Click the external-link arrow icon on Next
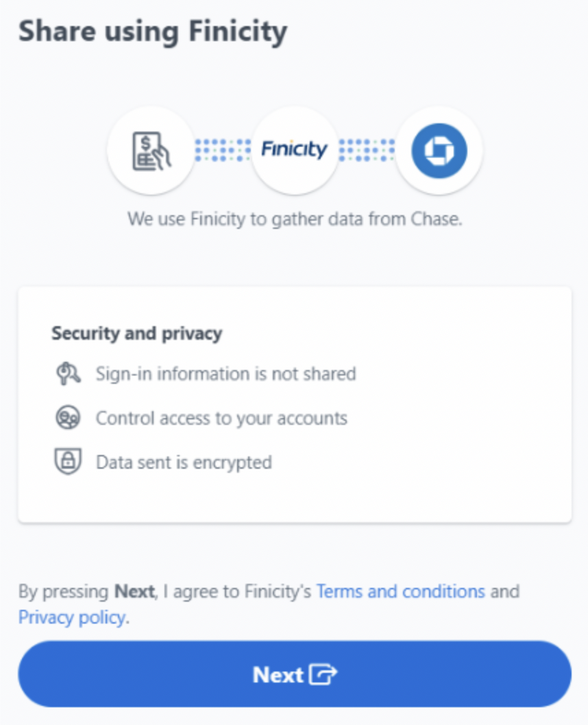This screenshot has width=588, height=725. pyautogui.click(x=323, y=674)
